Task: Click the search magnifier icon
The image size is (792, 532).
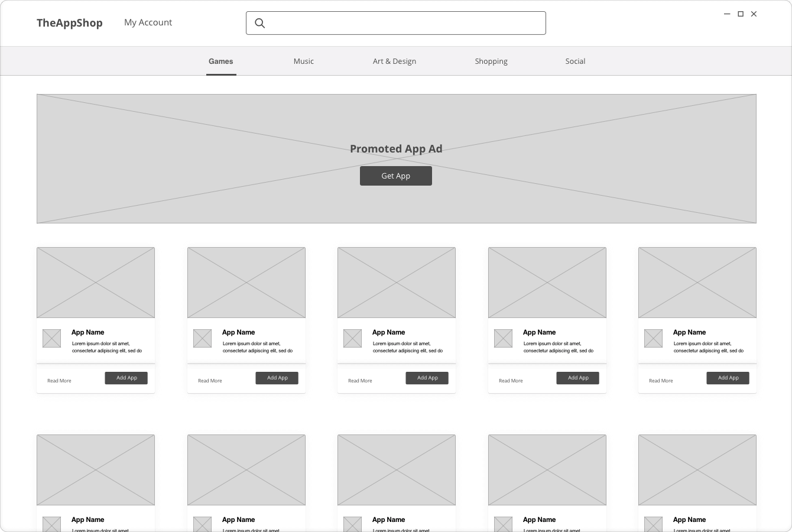Action: click(259, 23)
